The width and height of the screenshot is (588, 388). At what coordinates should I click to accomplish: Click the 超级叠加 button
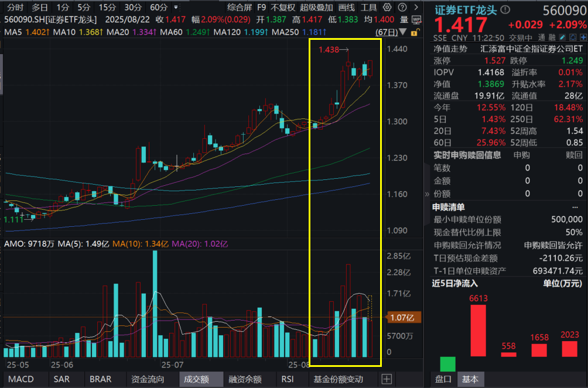316,7
